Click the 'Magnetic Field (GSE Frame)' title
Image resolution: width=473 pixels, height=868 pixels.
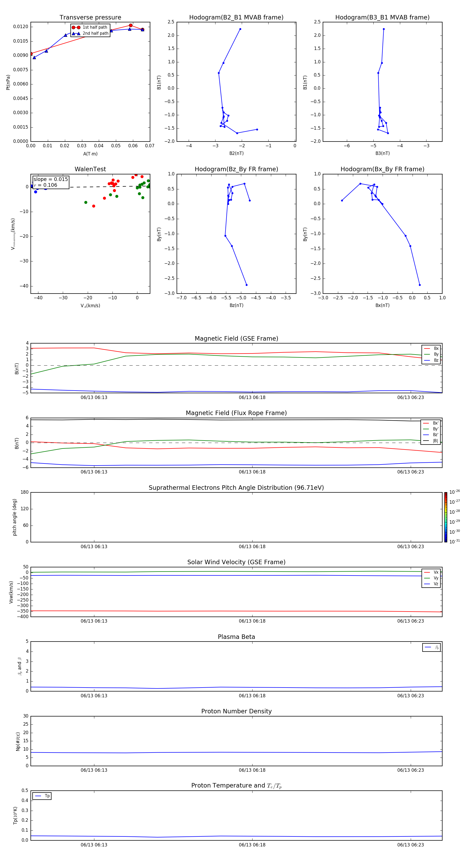point(236,339)
